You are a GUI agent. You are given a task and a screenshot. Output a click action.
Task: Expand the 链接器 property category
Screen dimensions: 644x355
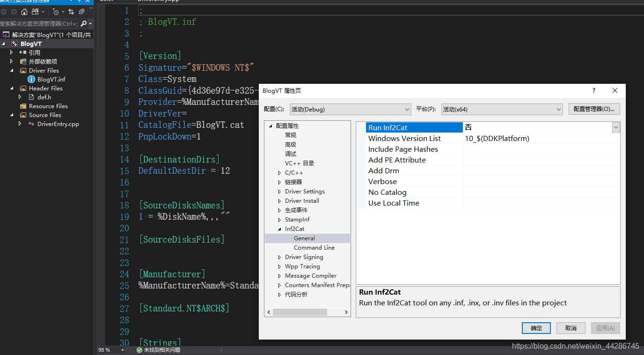pyautogui.click(x=280, y=182)
